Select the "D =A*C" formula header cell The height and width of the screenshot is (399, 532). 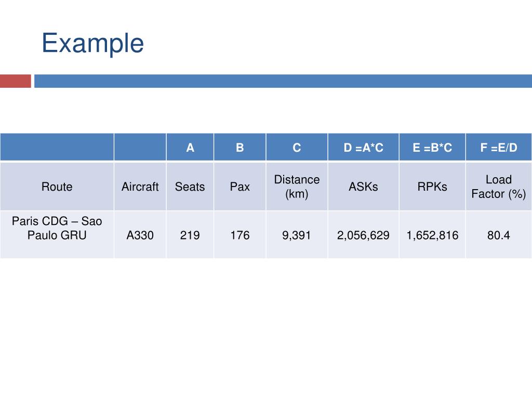coord(363,148)
